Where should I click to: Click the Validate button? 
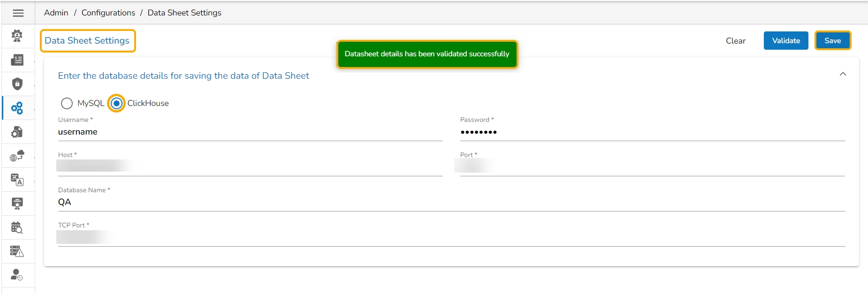point(786,41)
